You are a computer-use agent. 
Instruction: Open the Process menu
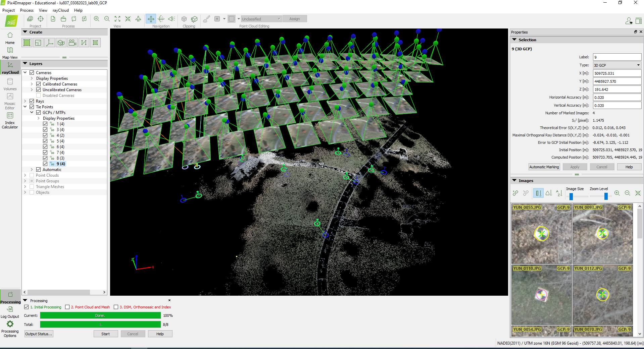tap(27, 10)
